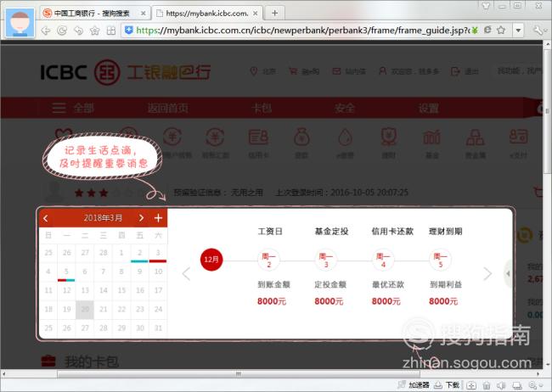This screenshot has width=552, height=392.
Task: Go to next month in calendar
Action: pyautogui.click(x=141, y=218)
